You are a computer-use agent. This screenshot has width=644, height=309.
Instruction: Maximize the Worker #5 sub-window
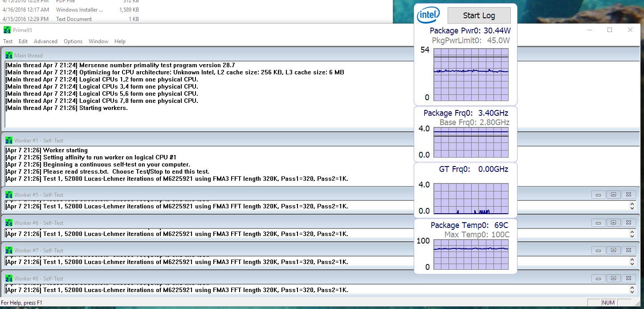(613, 195)
